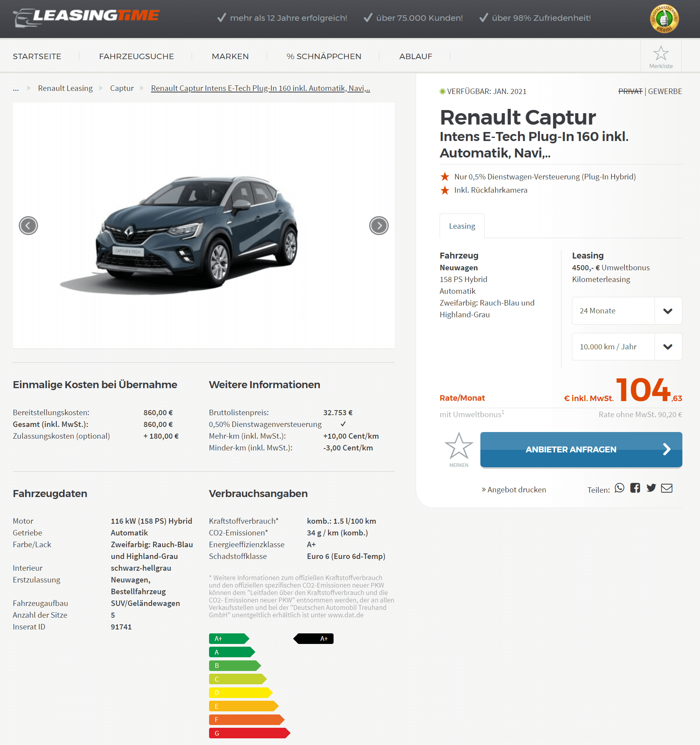Share offer on Twitter

coord(651,488)
